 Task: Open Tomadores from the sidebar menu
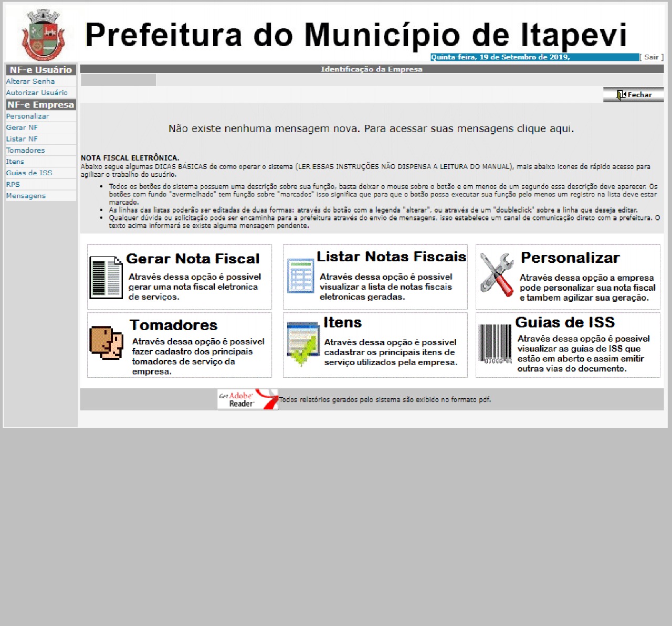pos(25,150)
